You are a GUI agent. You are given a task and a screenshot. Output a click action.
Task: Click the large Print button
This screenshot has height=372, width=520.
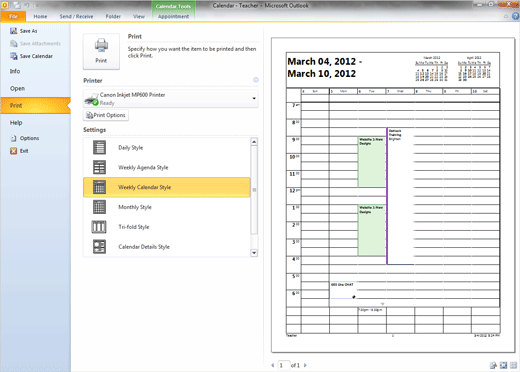click(101, 51)
